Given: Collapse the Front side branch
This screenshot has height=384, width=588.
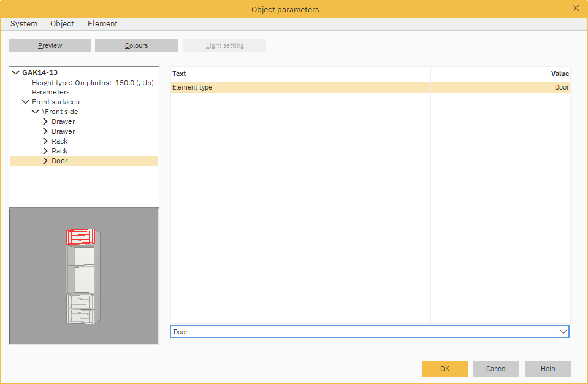Looking at the screenshot, I should click(x=35, y=111).
